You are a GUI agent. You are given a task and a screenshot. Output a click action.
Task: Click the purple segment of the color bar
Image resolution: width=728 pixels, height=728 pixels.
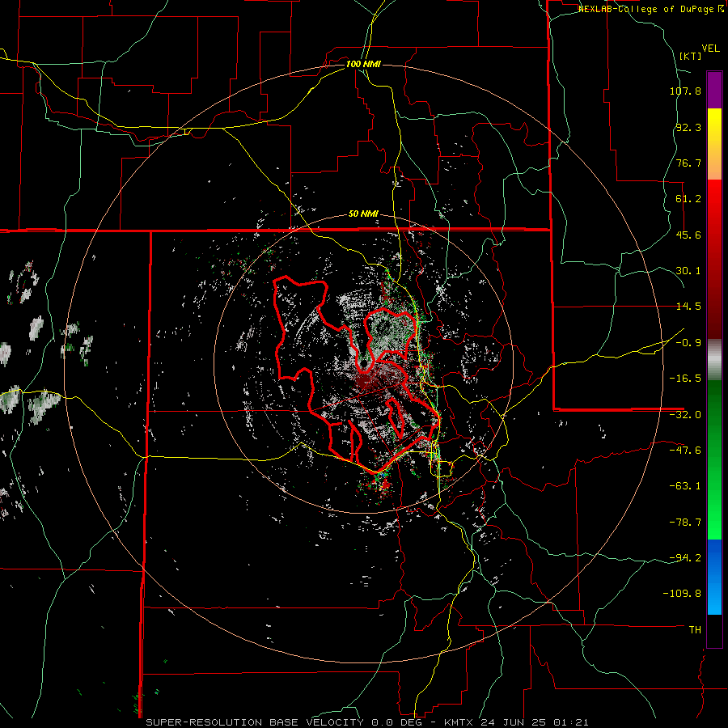click(714, 90)
